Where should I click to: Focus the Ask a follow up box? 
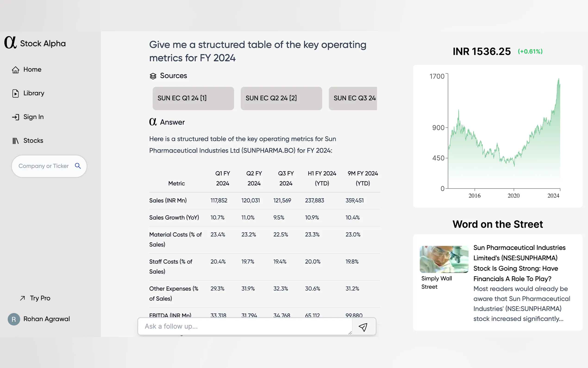(244, 326)
